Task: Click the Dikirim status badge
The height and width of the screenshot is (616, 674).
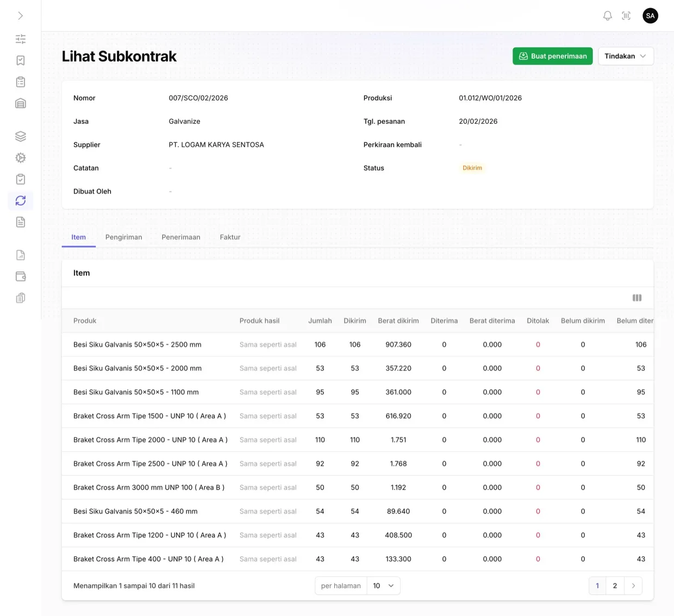Action: [x=472, y=168]
